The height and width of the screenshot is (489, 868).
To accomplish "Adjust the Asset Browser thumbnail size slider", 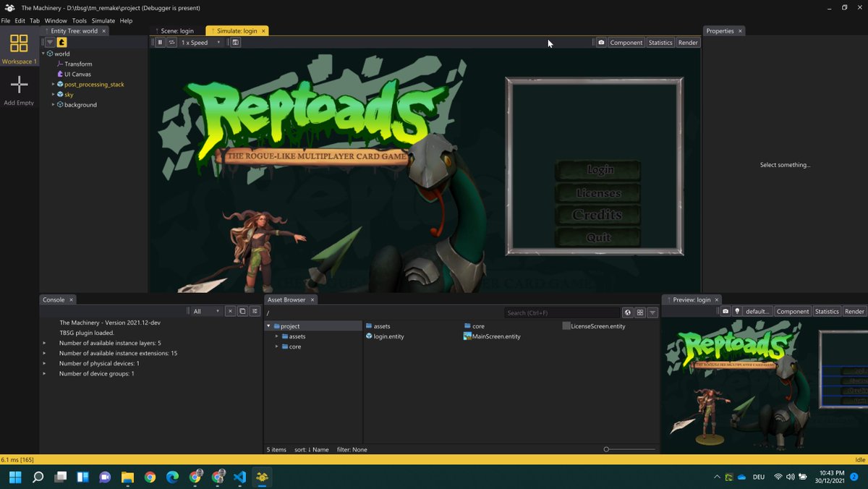I will coord(629,449).
